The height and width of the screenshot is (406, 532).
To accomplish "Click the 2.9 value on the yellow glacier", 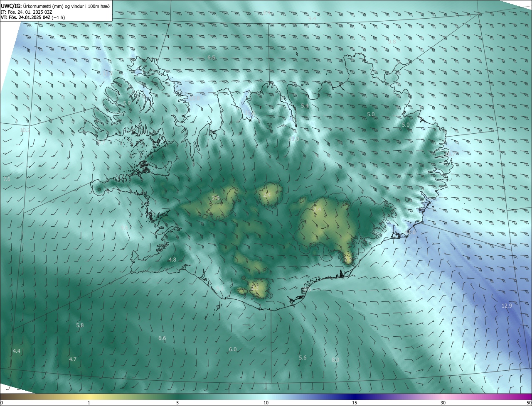I will 216,198.
